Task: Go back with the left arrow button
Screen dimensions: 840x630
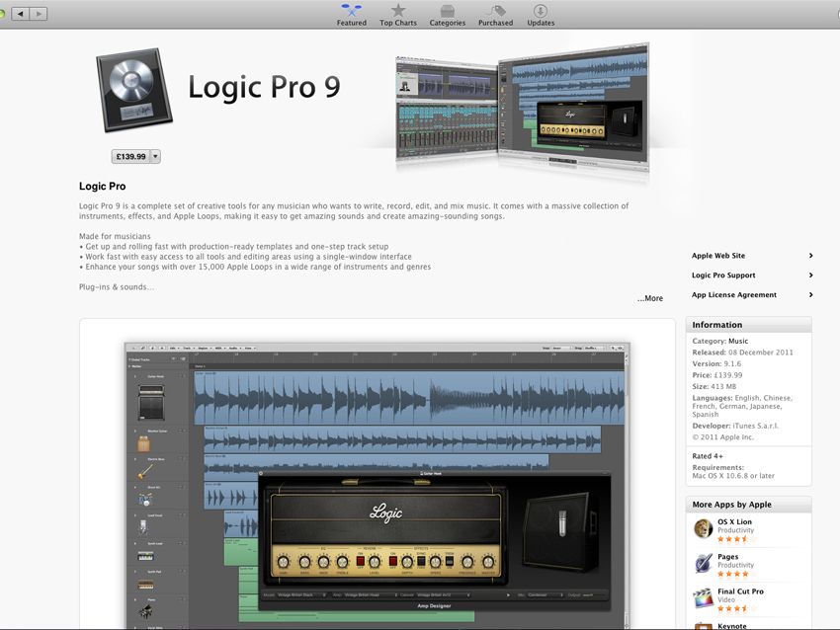Action: (x=21, y=14)
